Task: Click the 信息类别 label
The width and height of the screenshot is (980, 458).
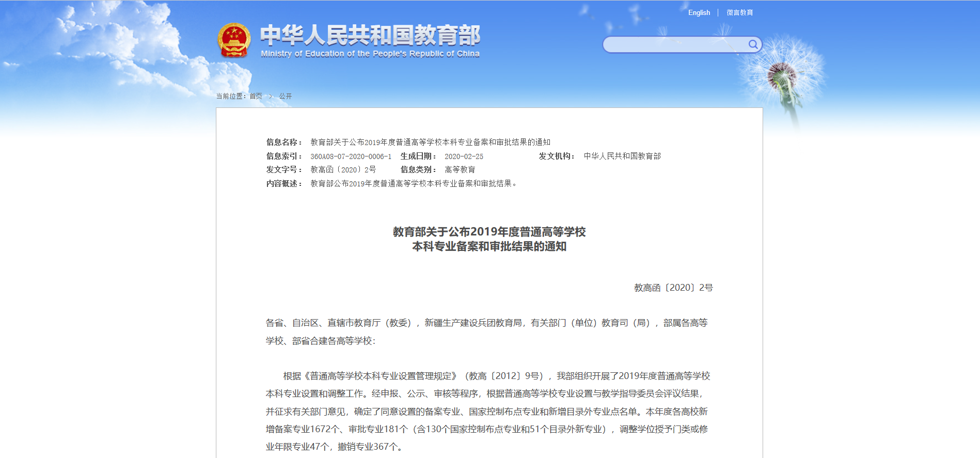Action: [x=419, y=169]
